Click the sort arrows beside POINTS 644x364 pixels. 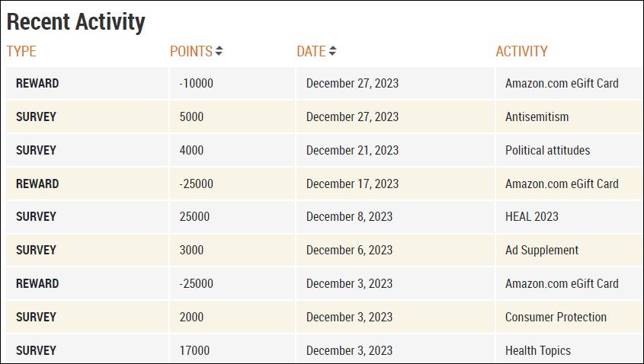pyautogui.click(x=219, y=52)
